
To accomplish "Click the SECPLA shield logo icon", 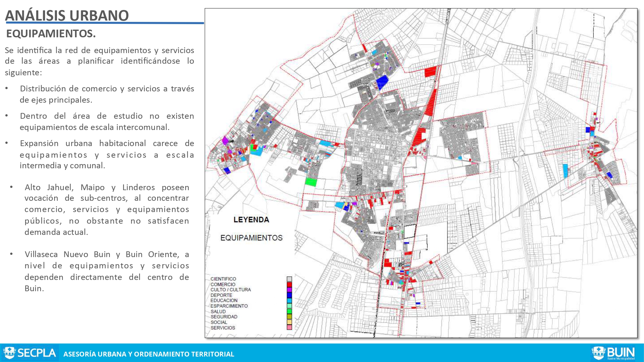I will [9, 353].
